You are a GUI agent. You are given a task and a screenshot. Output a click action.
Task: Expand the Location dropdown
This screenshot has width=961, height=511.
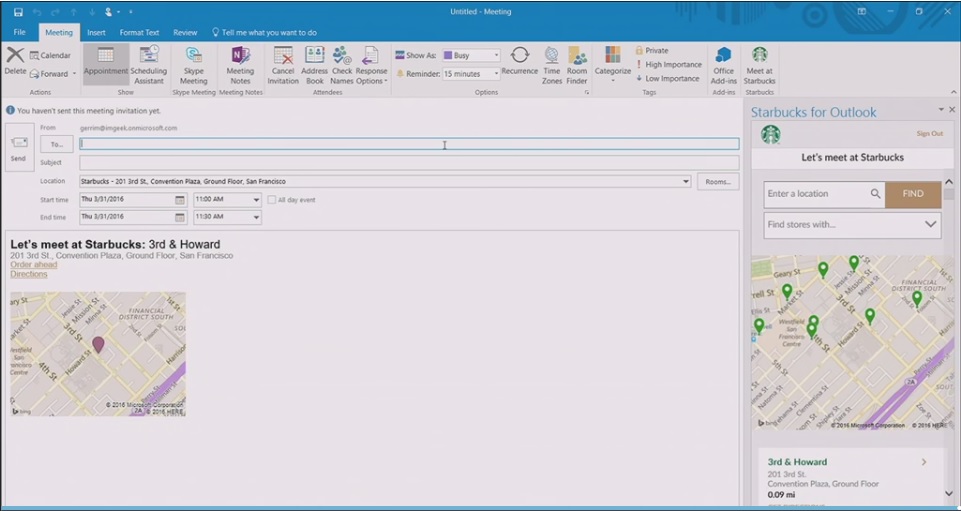click(686, 181)
